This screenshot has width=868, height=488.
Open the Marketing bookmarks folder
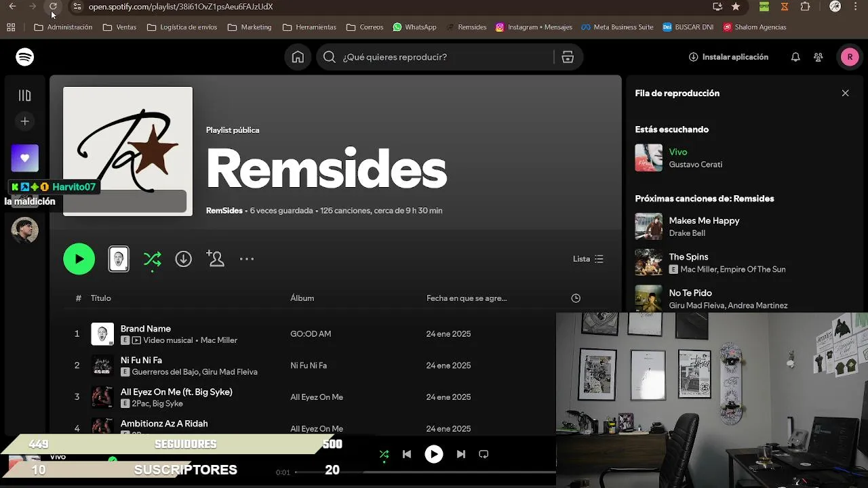coord(250,27)
